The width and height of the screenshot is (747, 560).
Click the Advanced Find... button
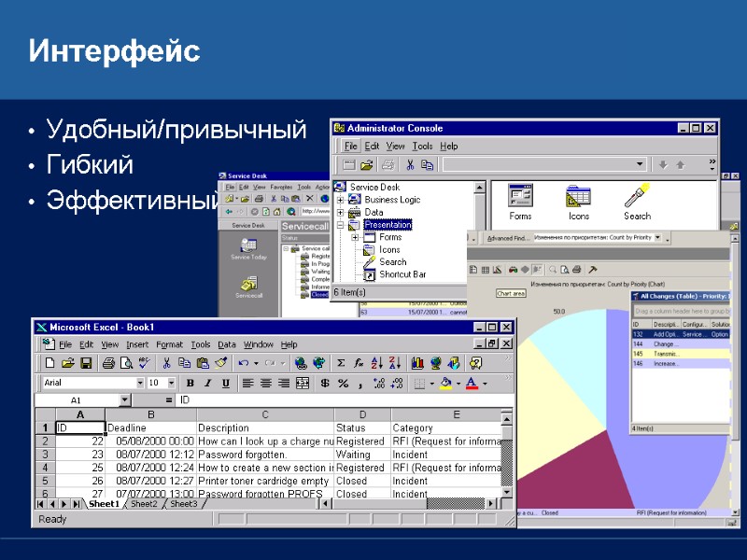tap(508, 238)
